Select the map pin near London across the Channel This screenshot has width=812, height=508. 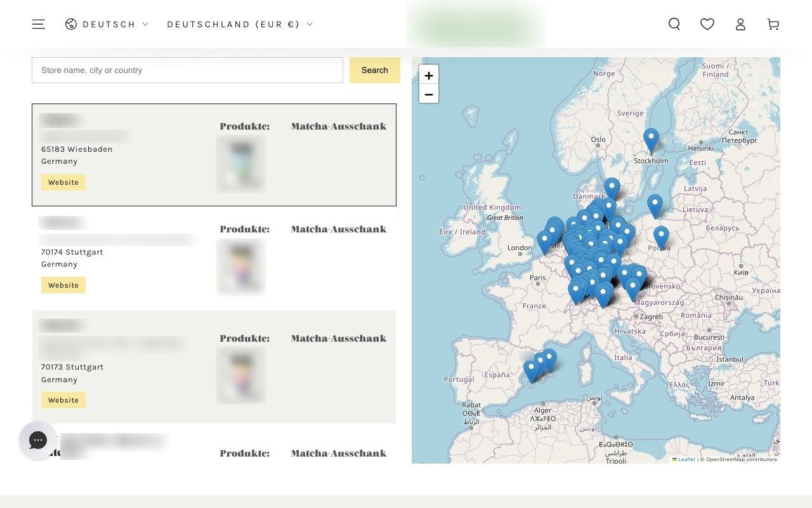point(544,243)
